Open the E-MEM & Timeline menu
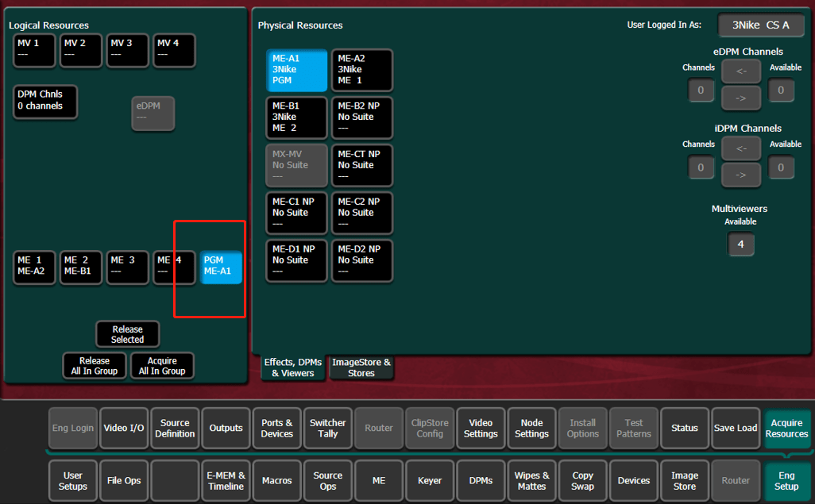 click(226, 480)
